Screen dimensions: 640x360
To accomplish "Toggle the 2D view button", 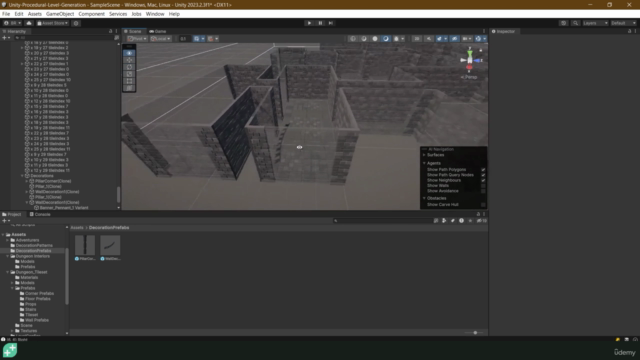I will click(x=416, y=39).
